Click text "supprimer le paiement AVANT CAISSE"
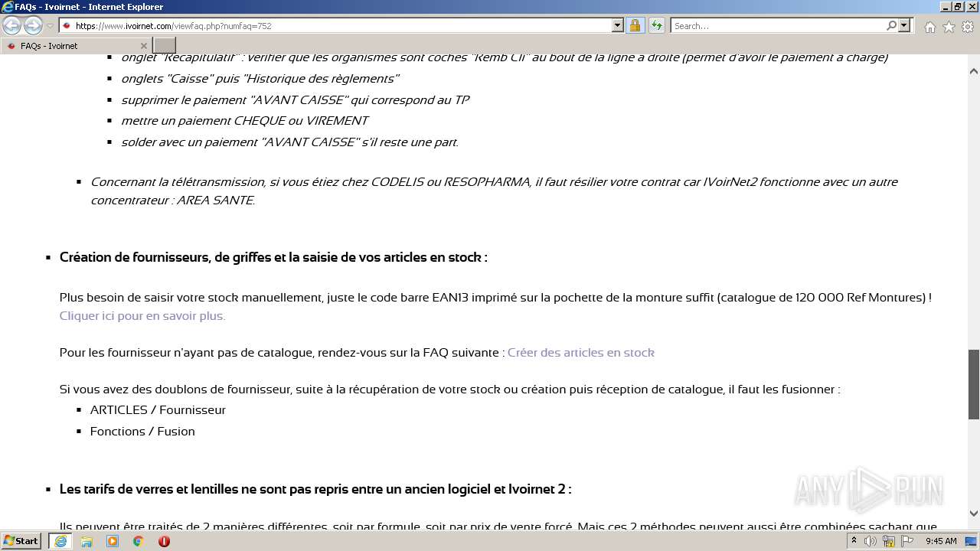The height and width of the screenshot is (551, 980). 296,100
